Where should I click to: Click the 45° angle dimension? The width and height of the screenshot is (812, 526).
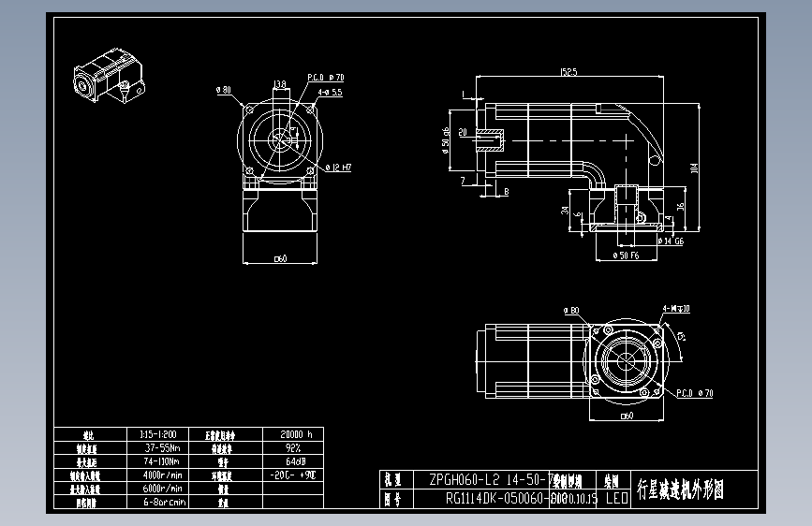point(681,337)
